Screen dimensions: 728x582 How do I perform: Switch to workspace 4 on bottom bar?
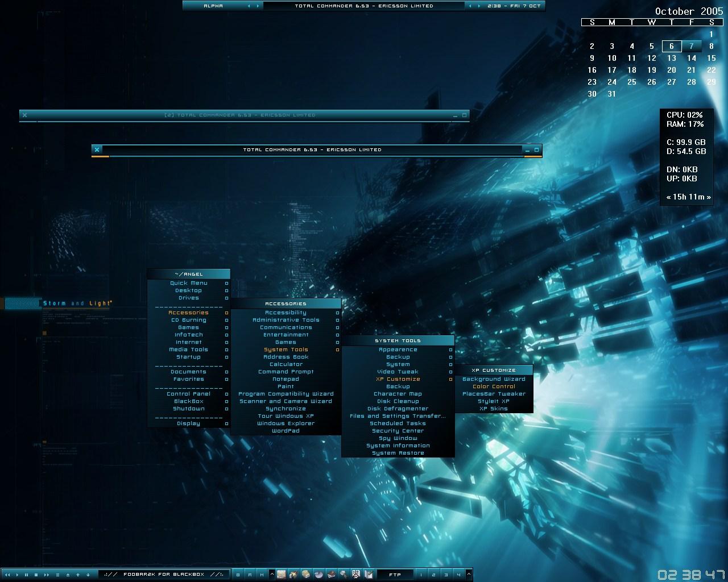click(459, 575)
